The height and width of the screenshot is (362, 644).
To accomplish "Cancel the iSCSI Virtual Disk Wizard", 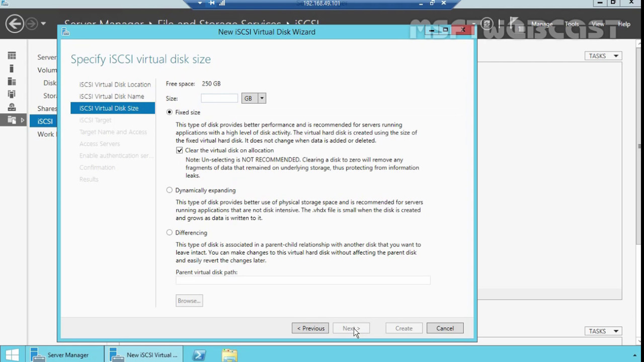I will [x=445, y=328].
